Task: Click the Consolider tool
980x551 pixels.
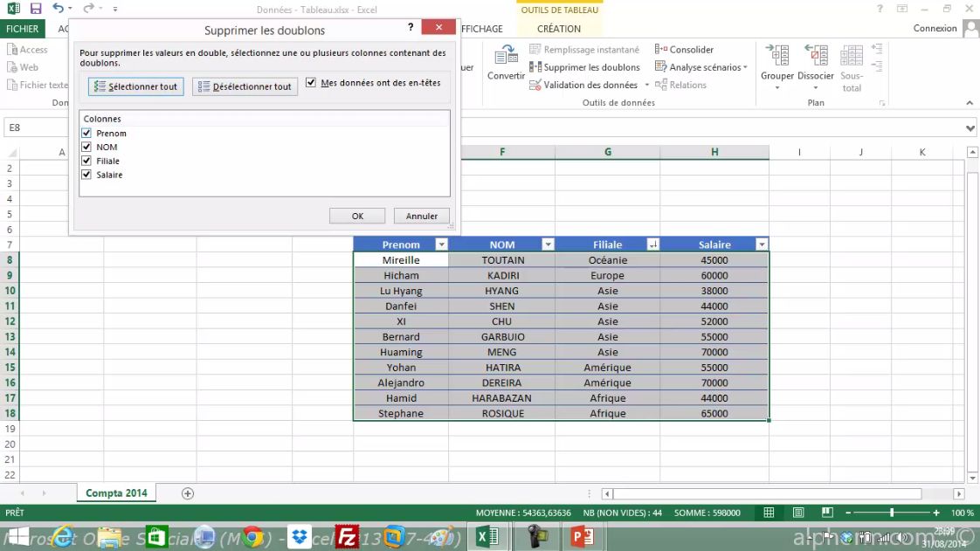Action: (x=685, y=50)
